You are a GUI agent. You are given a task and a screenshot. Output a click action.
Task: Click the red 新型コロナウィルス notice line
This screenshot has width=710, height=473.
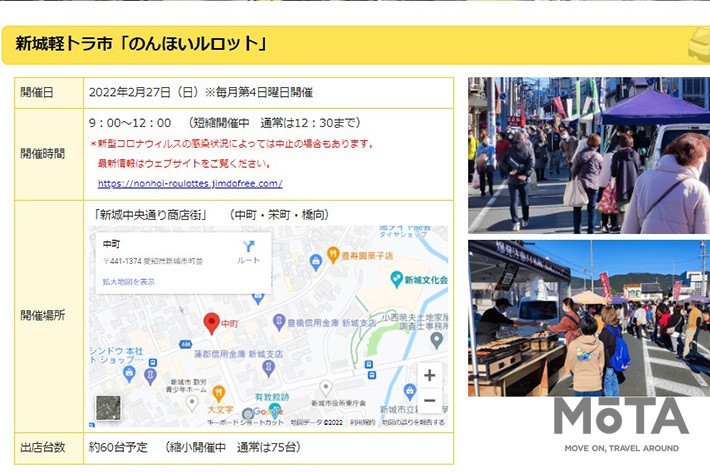coord(232,143)
